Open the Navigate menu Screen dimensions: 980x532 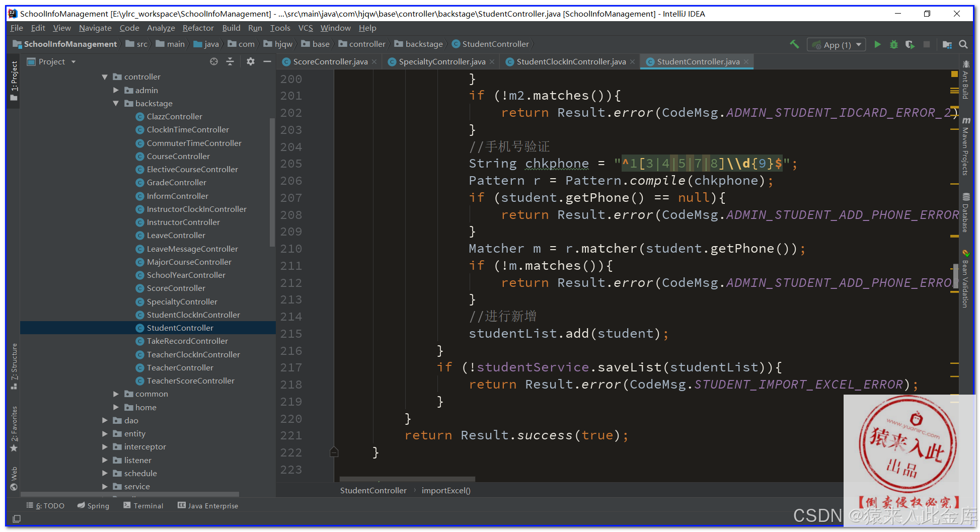pyautogui.click(x=95, y=28)
